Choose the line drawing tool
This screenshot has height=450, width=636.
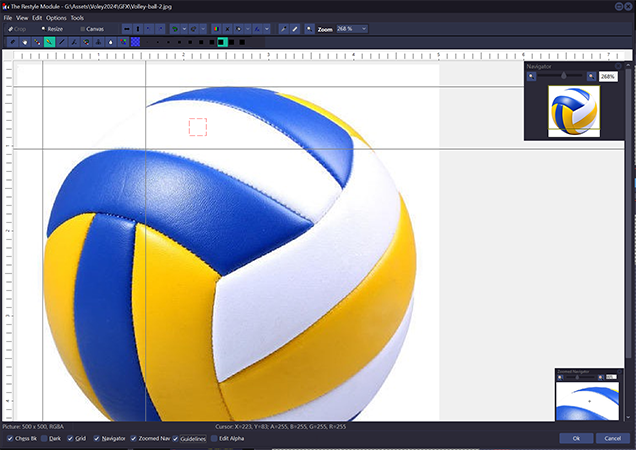click(62, 42)
